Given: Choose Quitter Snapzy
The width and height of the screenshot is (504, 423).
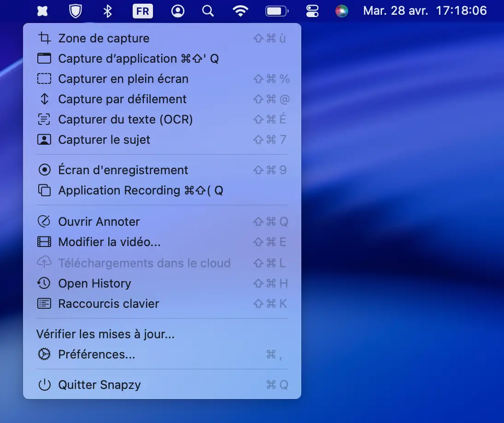Looking at the screenshot, I should pos(162,385).
